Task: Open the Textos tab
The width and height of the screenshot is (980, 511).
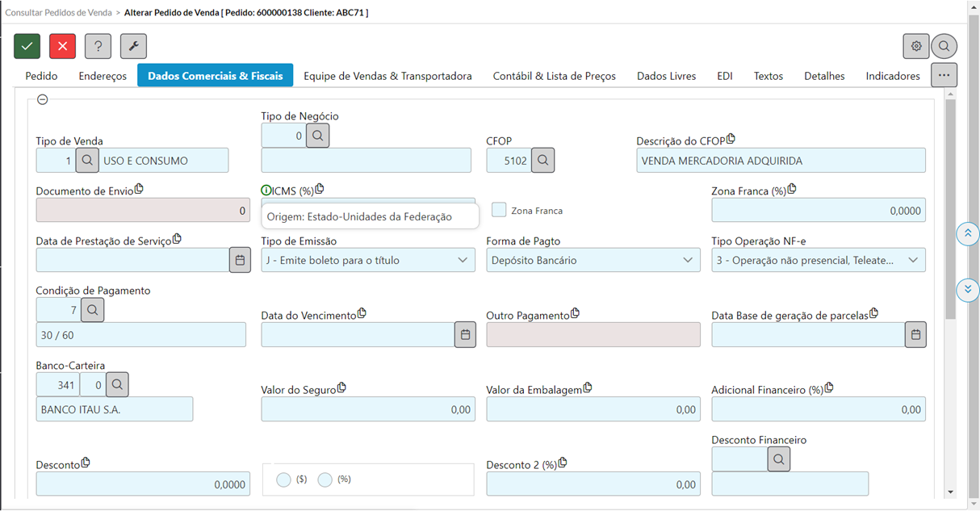Action: 769,76
